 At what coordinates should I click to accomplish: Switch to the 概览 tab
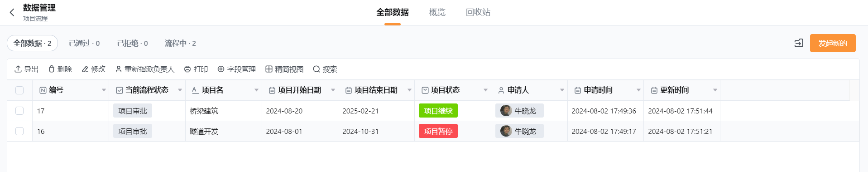(x=437, y=12)
